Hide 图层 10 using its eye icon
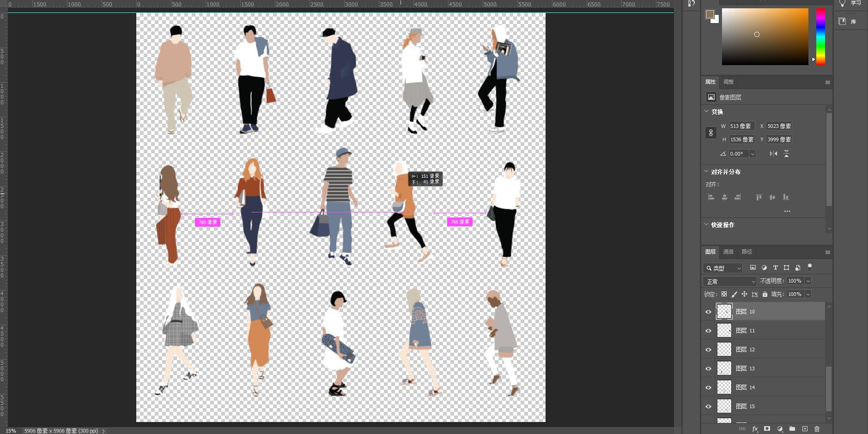Image resolution: width=868 pixels, height=434 pixels. coord(708,312)
